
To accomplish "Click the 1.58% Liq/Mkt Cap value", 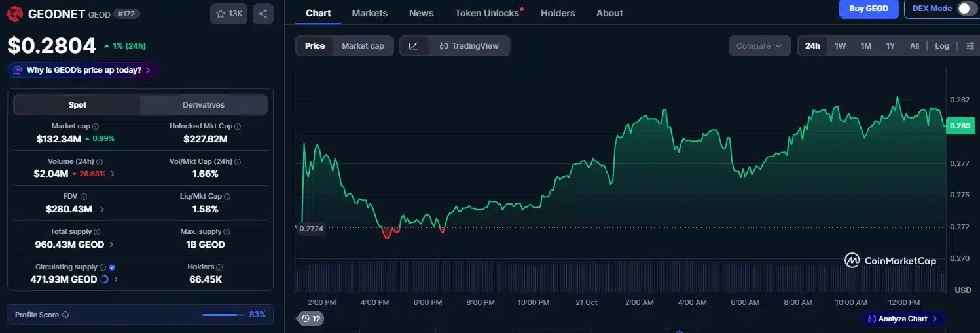I will point(205,209).
